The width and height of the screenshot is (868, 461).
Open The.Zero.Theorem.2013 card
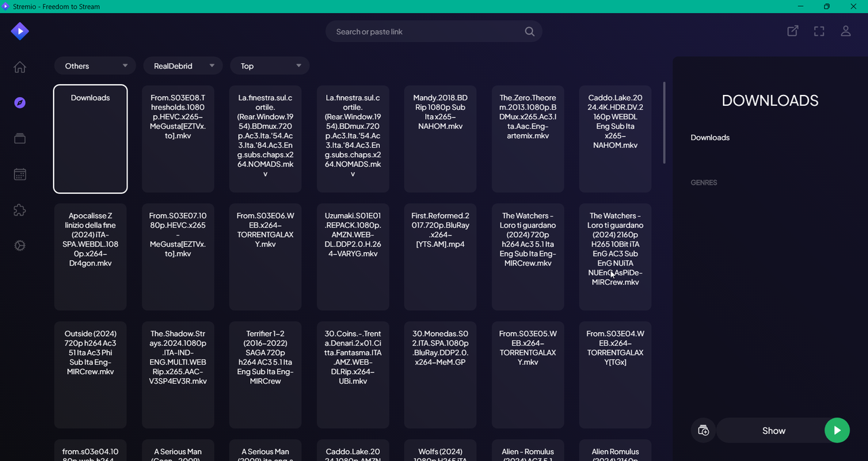528,139
